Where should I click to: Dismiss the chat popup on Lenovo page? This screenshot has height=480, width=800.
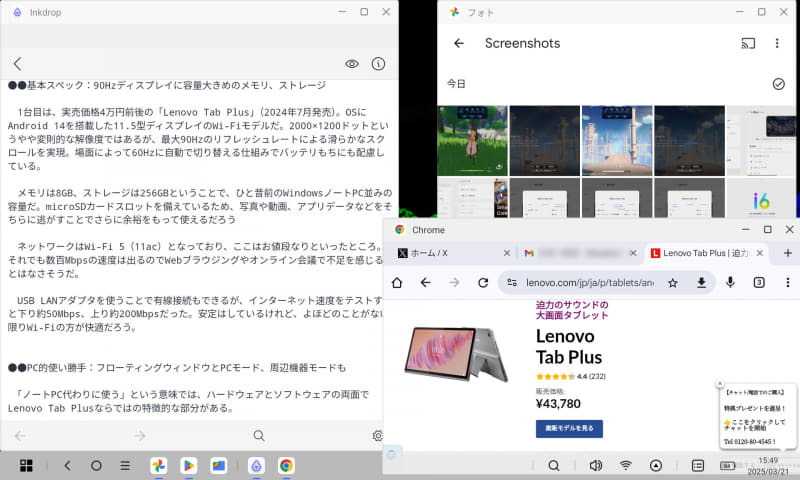720,384
